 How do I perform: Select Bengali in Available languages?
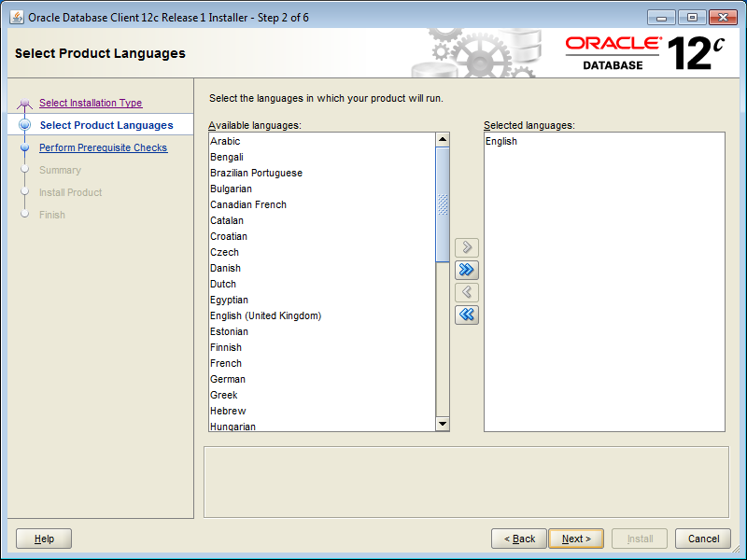322,157
